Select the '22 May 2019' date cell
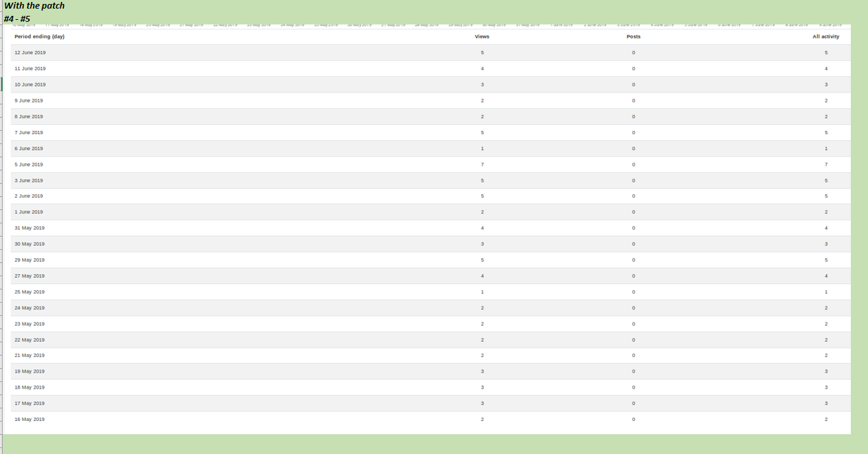The image size is (868, 454). [x=30, y=340]
